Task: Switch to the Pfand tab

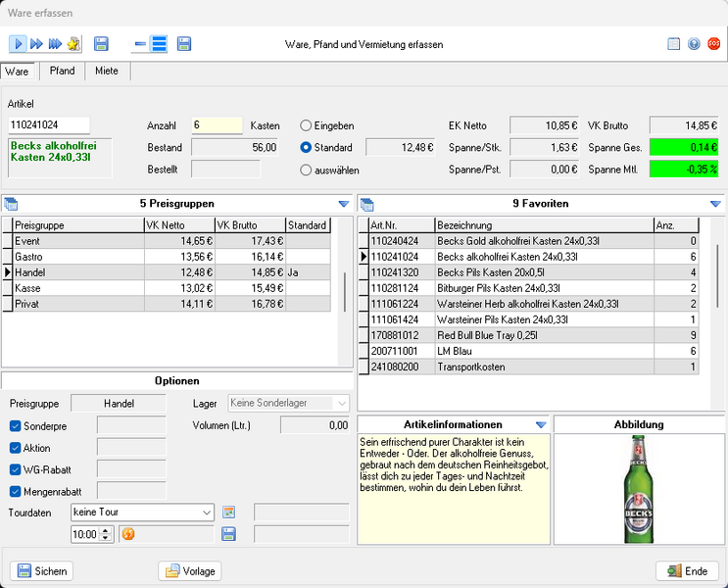Action: pyautogui.click(x=62, y=71)
